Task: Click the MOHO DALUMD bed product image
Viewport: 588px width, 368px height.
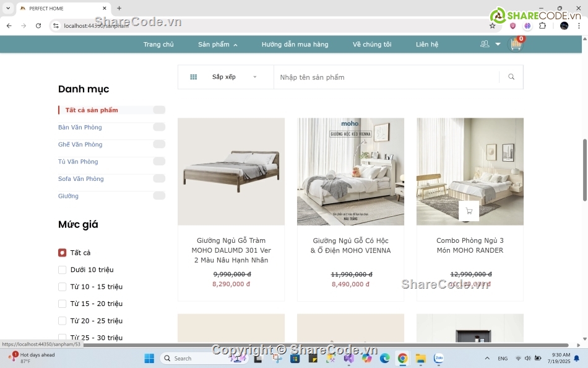Action: (x=231, y=172)
